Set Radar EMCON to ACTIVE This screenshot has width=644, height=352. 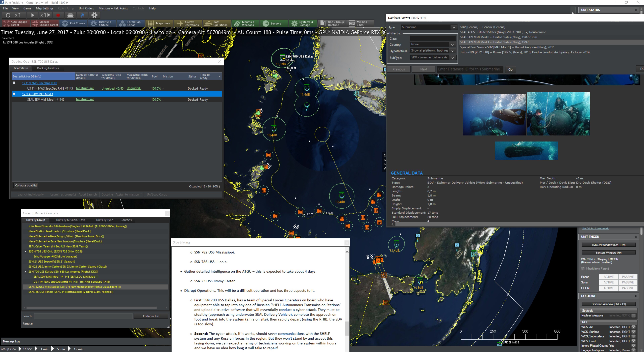pyautogui.click(x=608, y=277)
